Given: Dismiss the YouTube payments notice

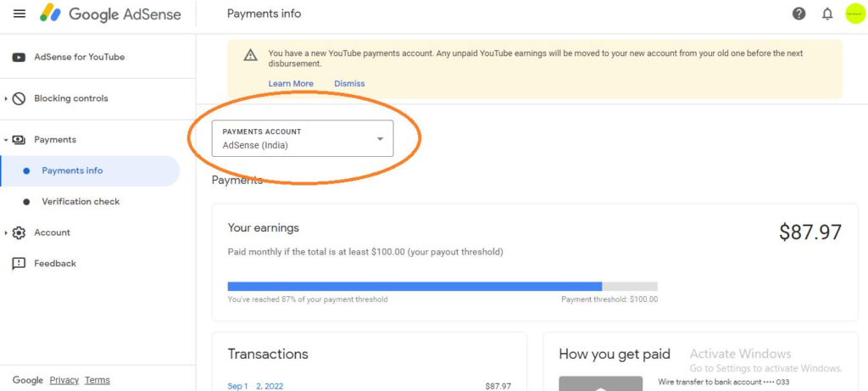Looking at the screenshot, I should [x=349, y=84].
